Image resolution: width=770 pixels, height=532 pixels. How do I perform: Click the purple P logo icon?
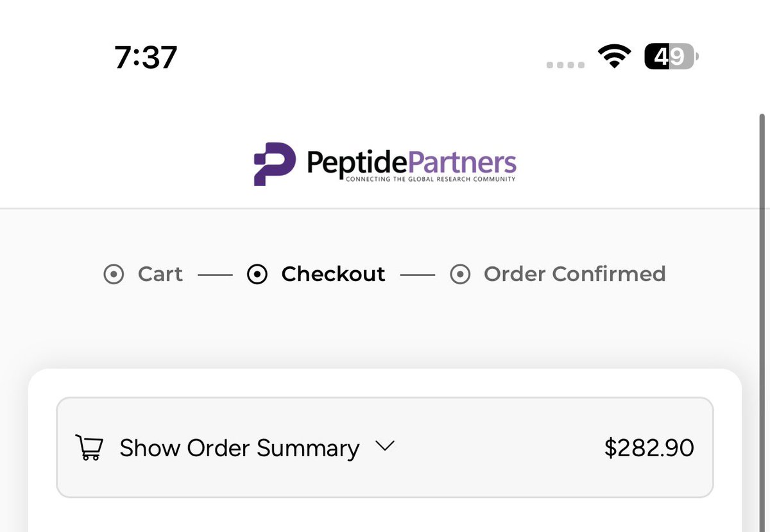(x=274, y=164)
